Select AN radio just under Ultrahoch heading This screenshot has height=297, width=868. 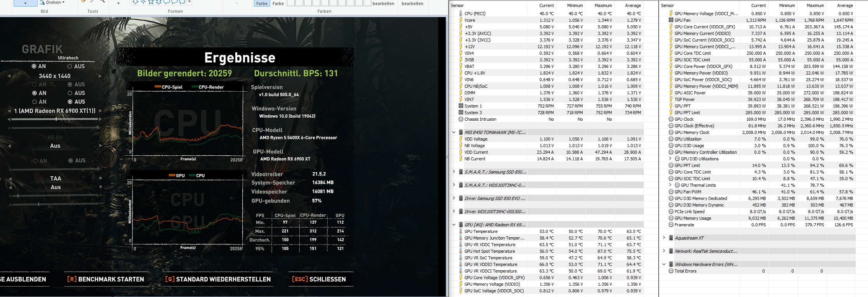34,66
